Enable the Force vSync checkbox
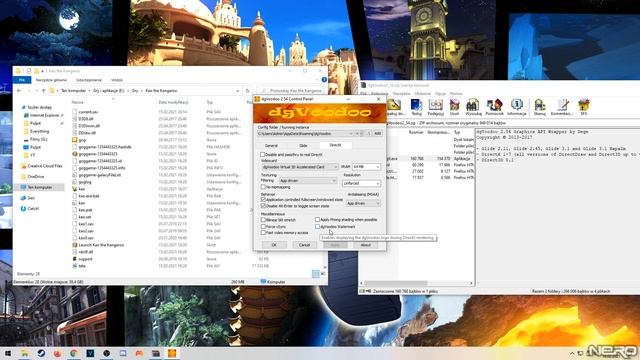 [263, 227]
